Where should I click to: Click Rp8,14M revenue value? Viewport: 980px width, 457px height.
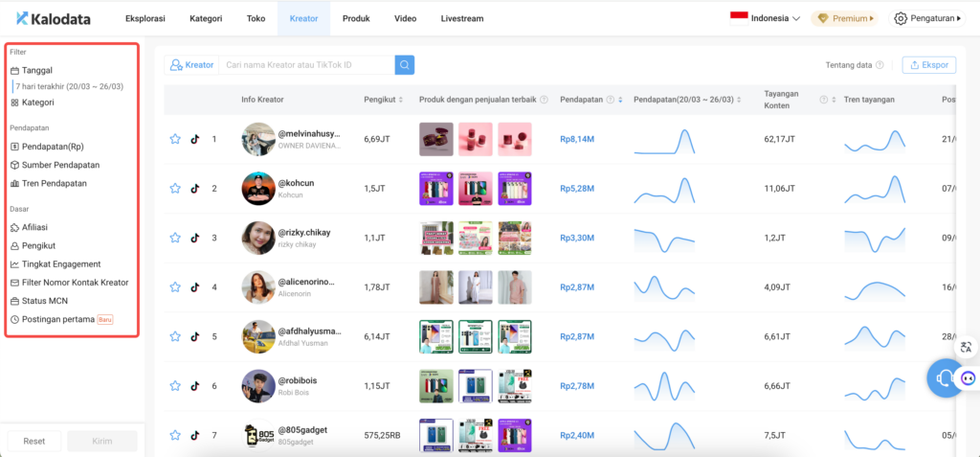click(x=577, y=139)
